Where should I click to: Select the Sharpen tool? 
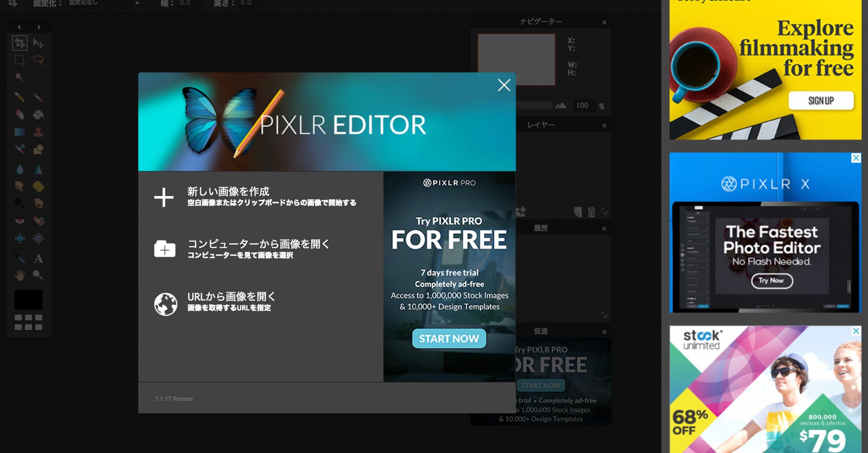coord(38,169)
